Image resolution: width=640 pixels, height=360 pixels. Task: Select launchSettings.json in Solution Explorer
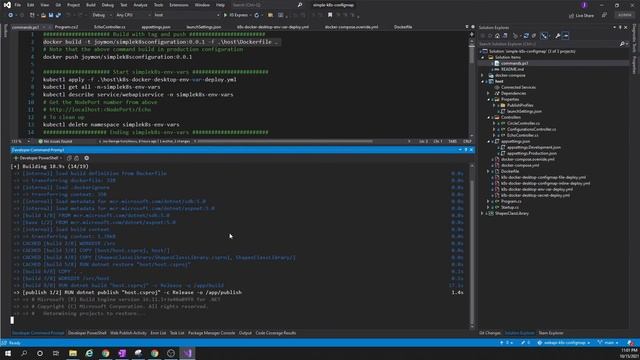(x=524, y=111)
